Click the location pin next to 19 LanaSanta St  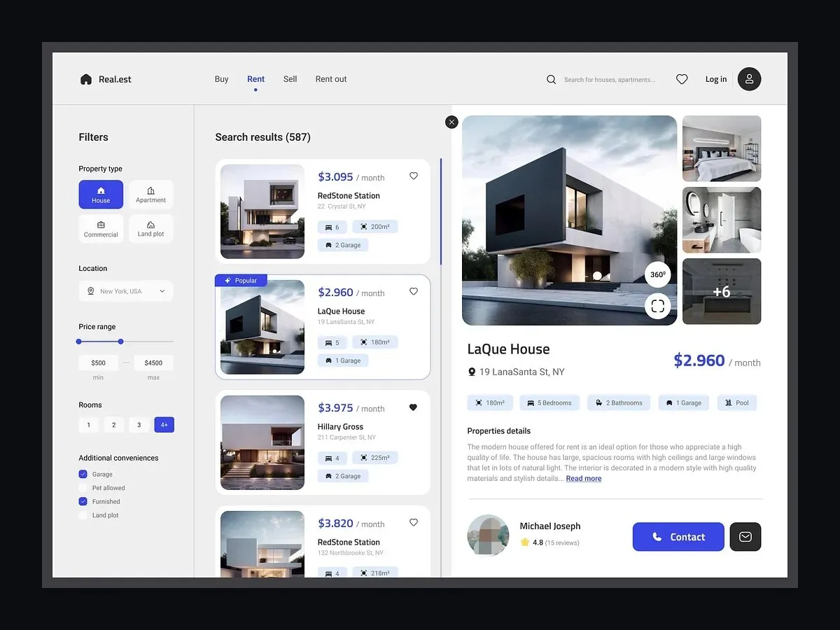(472, 372)
